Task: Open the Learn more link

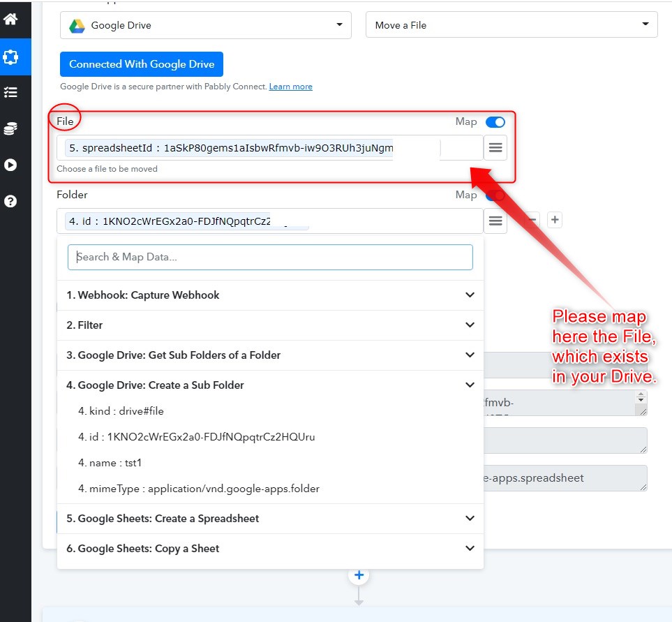Action: 290,87
